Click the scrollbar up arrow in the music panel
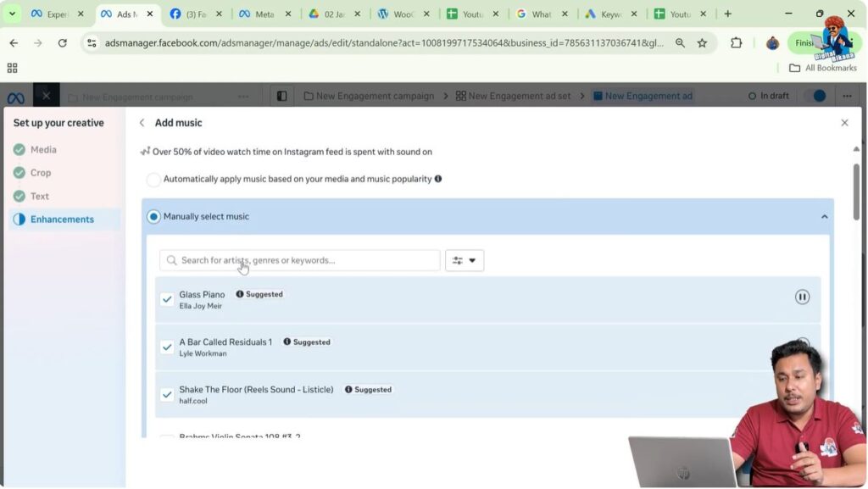This screenshot has width=868, height=489. tap(856, 149)
